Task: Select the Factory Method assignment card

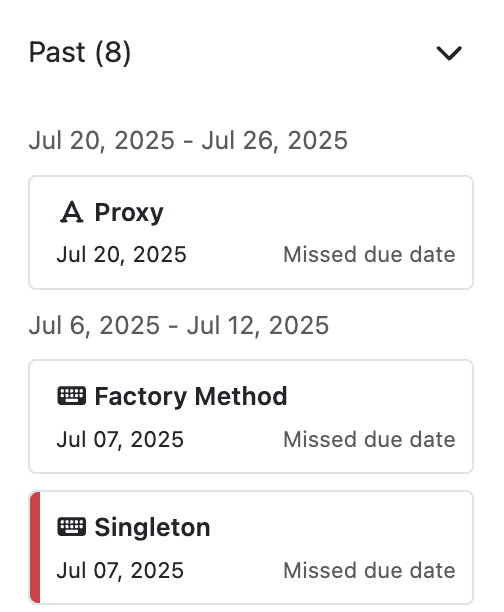Action: pyautogui.click(x=251, y=416)
